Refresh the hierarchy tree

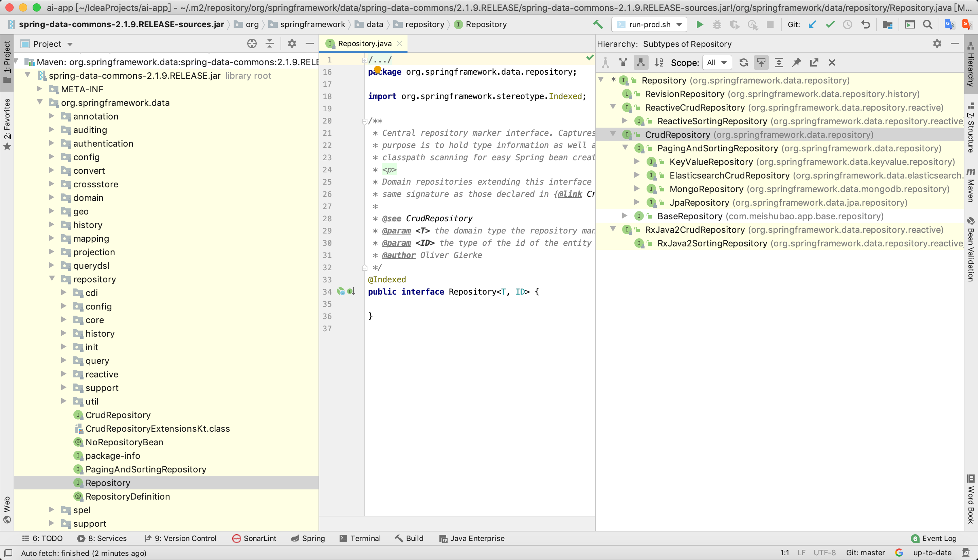[744, 62]
